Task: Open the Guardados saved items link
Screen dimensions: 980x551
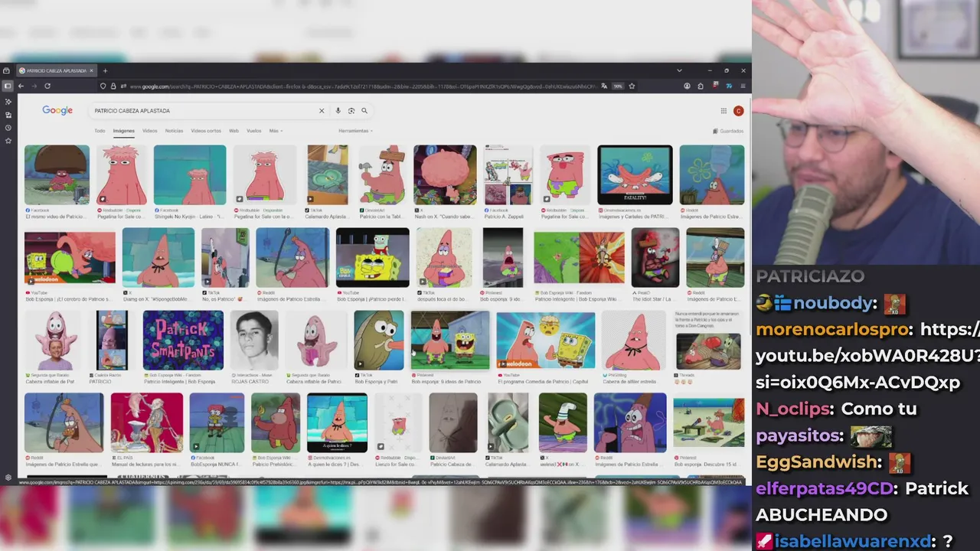Action: coord(728,131)
